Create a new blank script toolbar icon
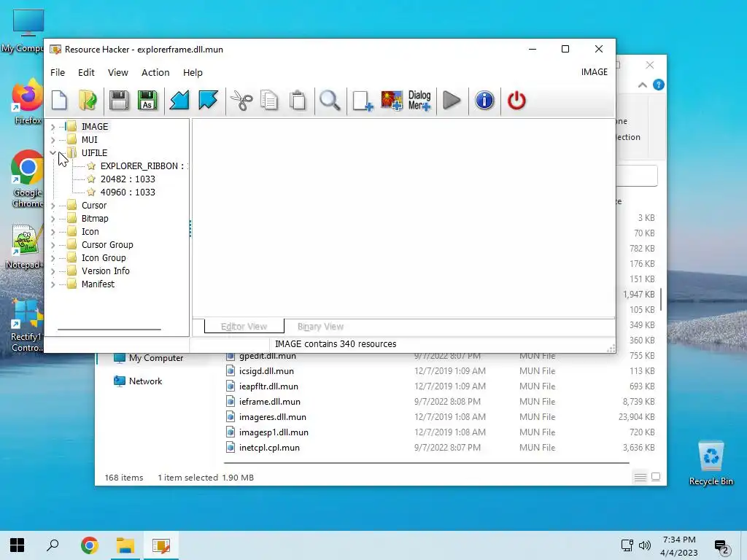The width and height of the screenshot is (747, 560). [60, 101]
